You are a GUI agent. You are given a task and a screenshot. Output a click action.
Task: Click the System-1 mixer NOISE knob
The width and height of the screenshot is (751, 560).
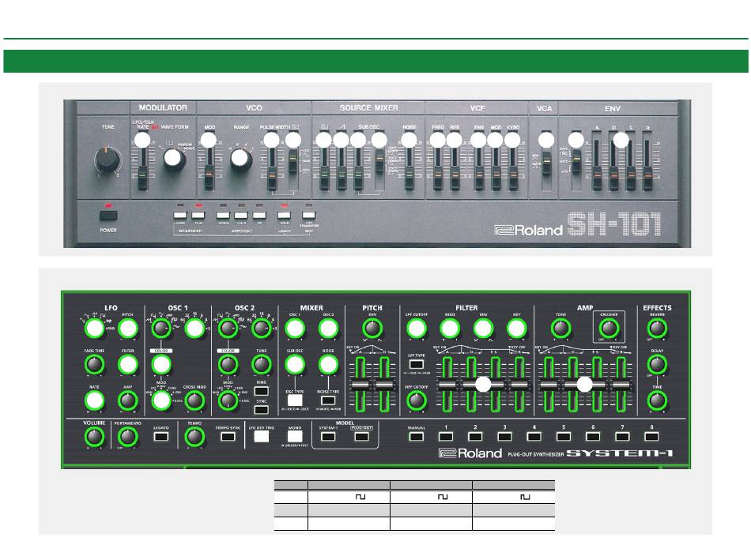[328, 365]
